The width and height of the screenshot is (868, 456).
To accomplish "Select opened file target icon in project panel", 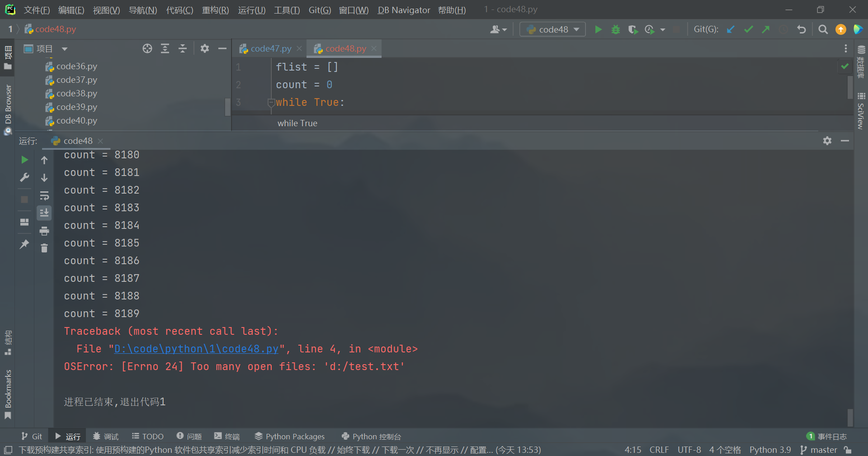I will 147,48.
